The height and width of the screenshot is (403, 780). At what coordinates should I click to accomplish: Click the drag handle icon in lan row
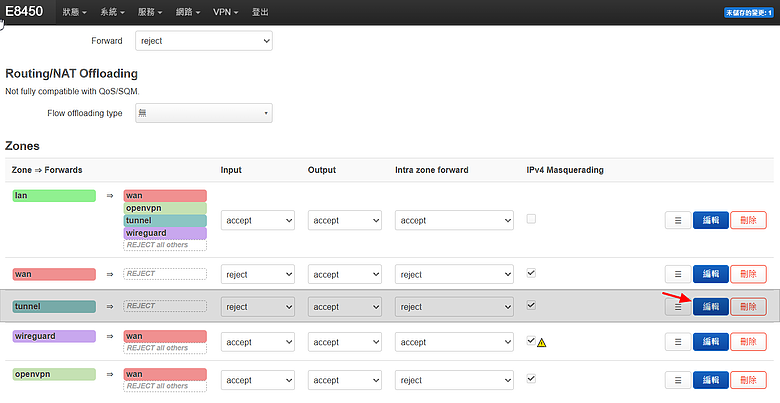pyautogui.click(x=678, y=220)
